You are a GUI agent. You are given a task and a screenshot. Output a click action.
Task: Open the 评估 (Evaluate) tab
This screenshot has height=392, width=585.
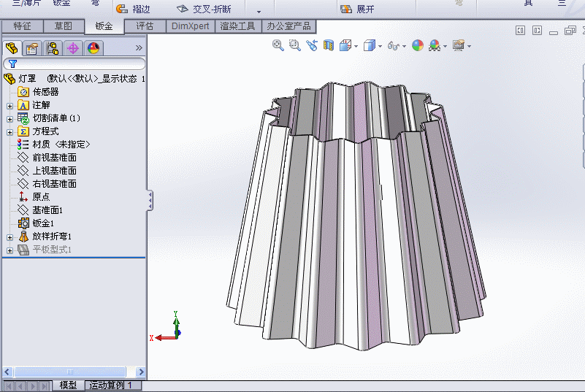tap(145, 26)
